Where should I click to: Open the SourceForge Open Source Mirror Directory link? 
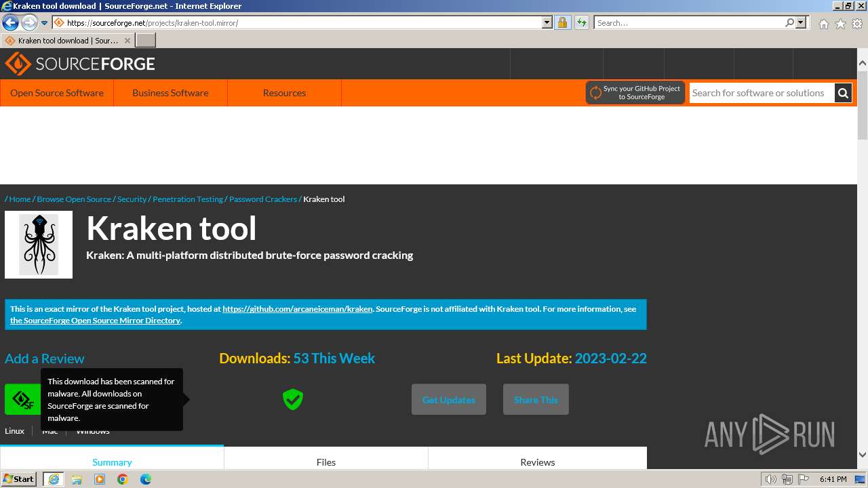click(95, 321)
